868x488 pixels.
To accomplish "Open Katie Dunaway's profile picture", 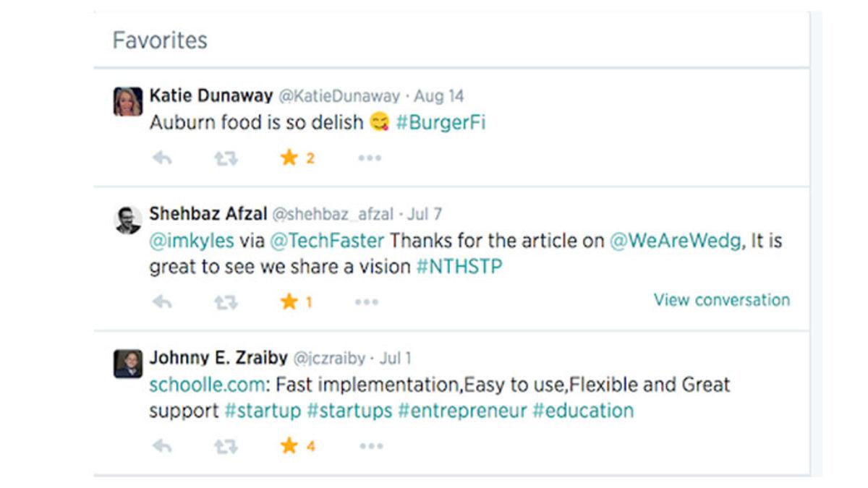I will [128, 101].
